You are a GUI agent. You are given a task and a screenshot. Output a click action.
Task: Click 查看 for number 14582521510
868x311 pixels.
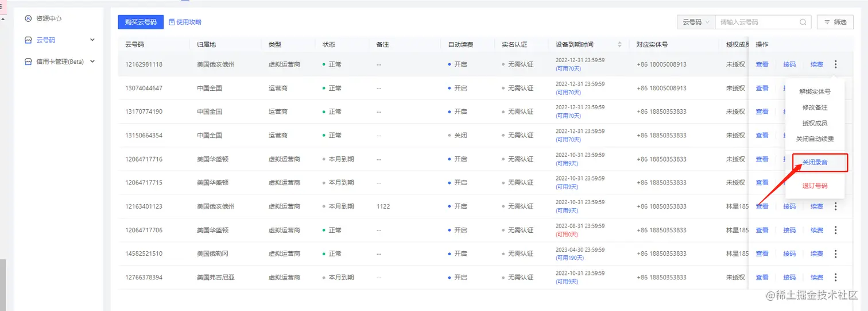tap(762, 254)
